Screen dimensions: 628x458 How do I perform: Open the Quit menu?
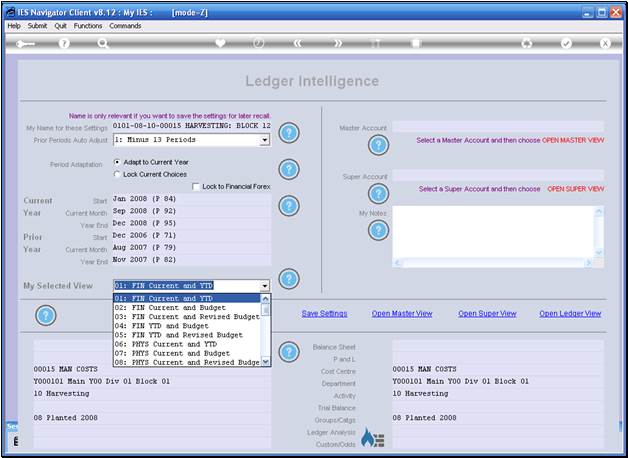60,26
